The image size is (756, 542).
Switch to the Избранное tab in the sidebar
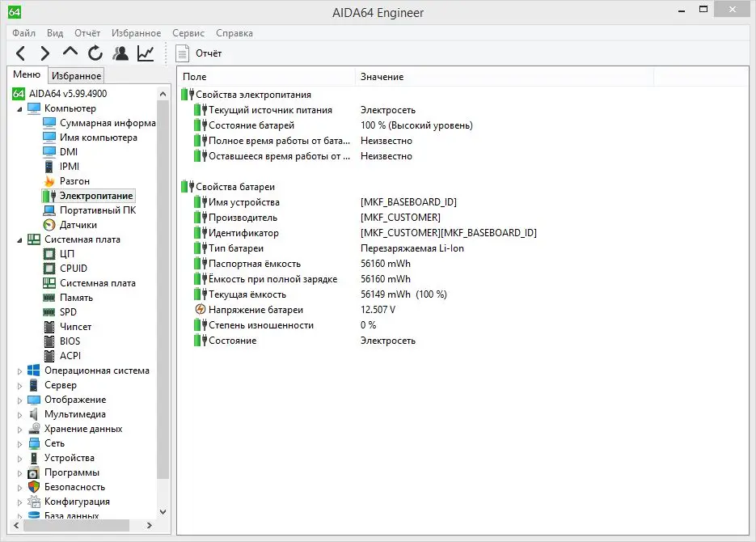[76, 76]
